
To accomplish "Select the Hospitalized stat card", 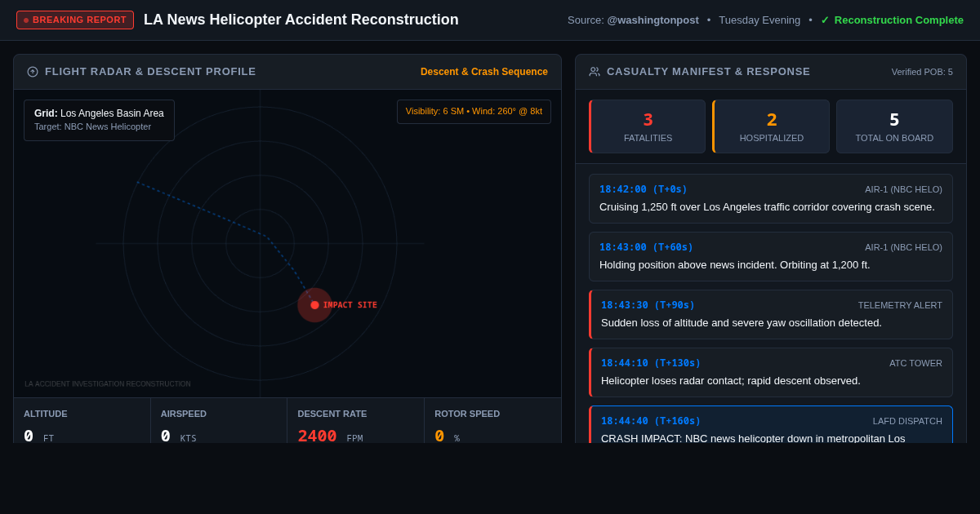I will click(771, 126).
